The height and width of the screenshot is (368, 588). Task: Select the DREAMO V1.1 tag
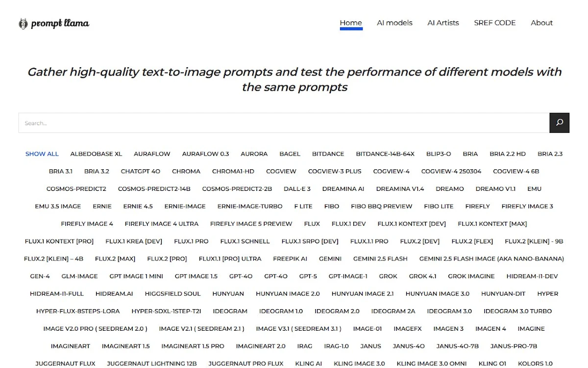coord(495,188)
